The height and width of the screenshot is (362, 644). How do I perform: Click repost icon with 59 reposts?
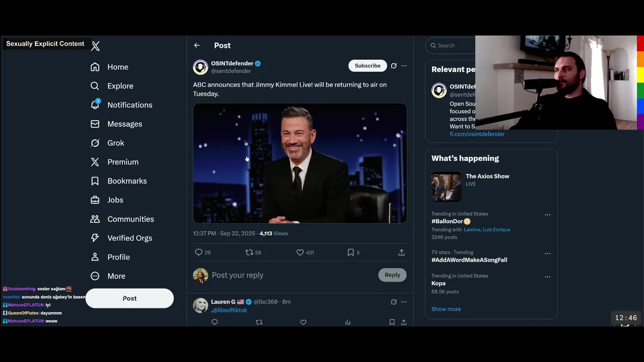pyautogui.click(x=249, y=252)
